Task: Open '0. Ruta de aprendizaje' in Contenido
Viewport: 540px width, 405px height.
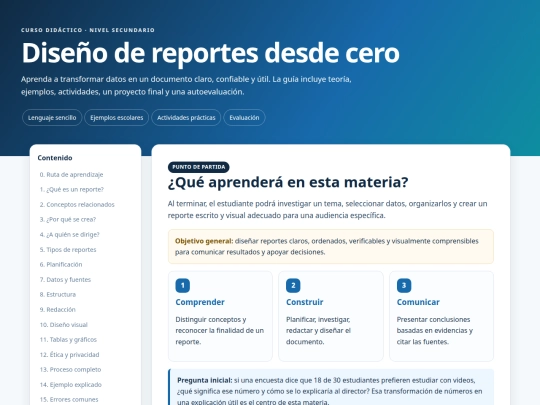Action: 71,175
